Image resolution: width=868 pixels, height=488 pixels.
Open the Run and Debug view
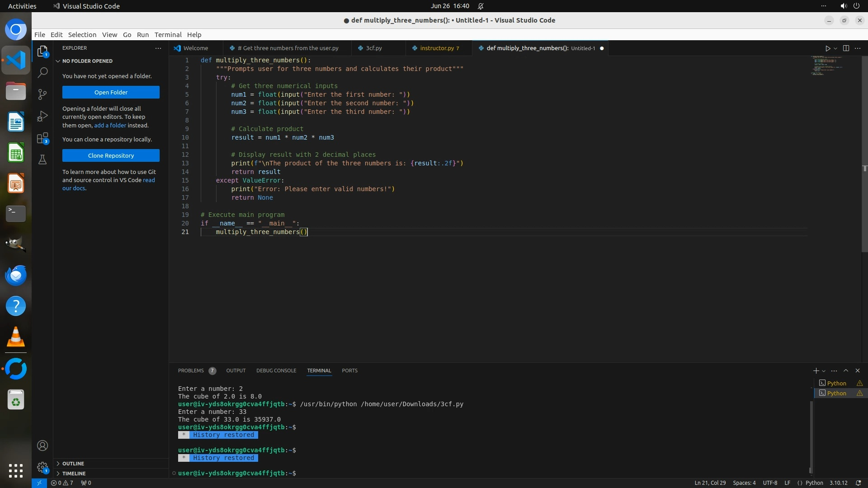[42, 116]
